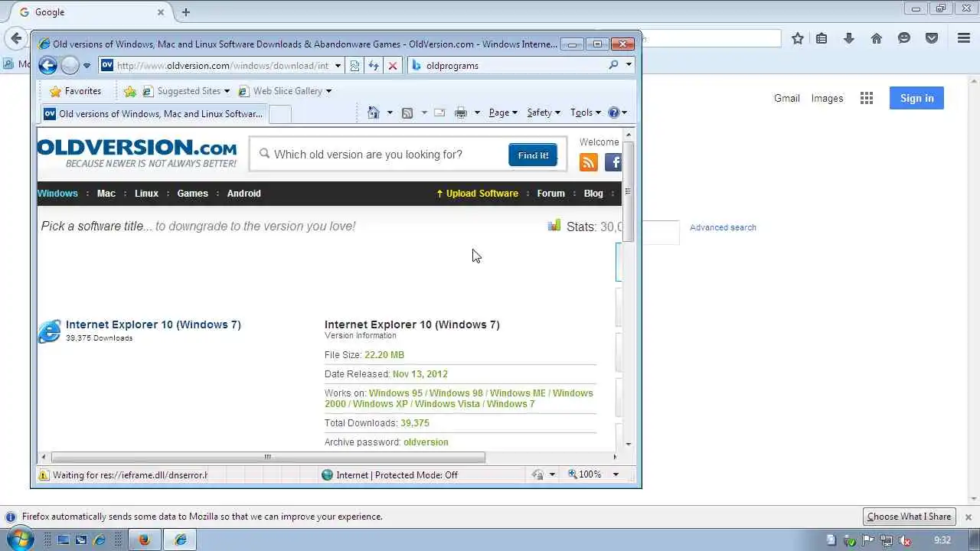Open the Forum link
Screen dimensions: 980x551
coord(550,194)
